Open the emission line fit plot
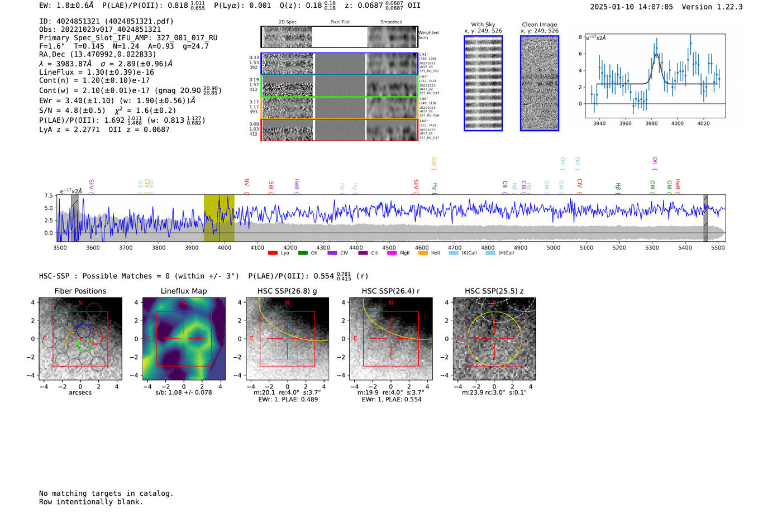The width and height of the screenshot is (782, 532). [x=656, y=76]
